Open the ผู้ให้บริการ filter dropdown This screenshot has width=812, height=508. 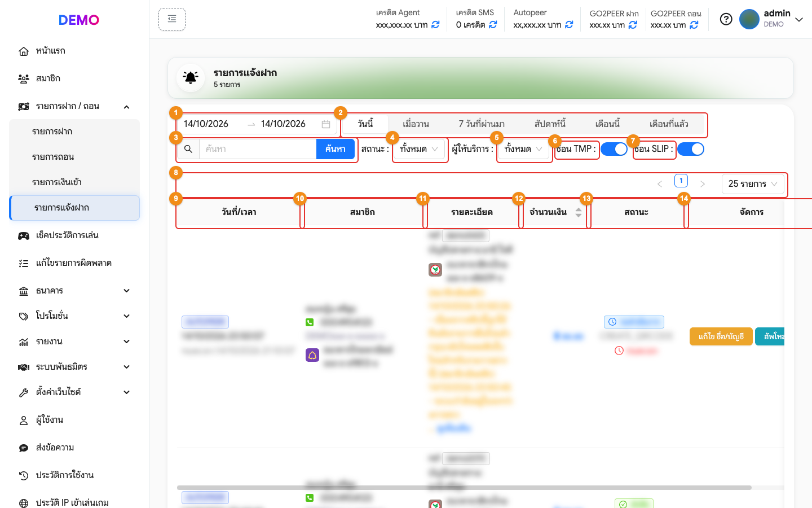[523, 149]
